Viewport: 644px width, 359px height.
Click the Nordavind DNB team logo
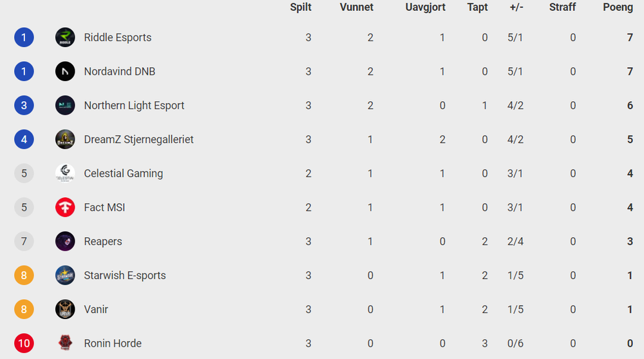(x=65, y=72)
